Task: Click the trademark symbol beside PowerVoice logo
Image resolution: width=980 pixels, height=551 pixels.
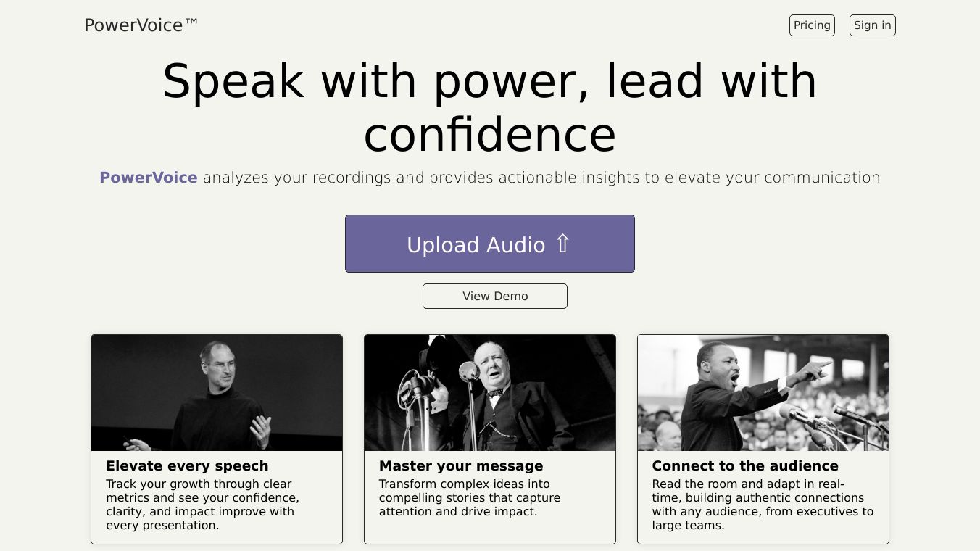Action: [191, 22]
